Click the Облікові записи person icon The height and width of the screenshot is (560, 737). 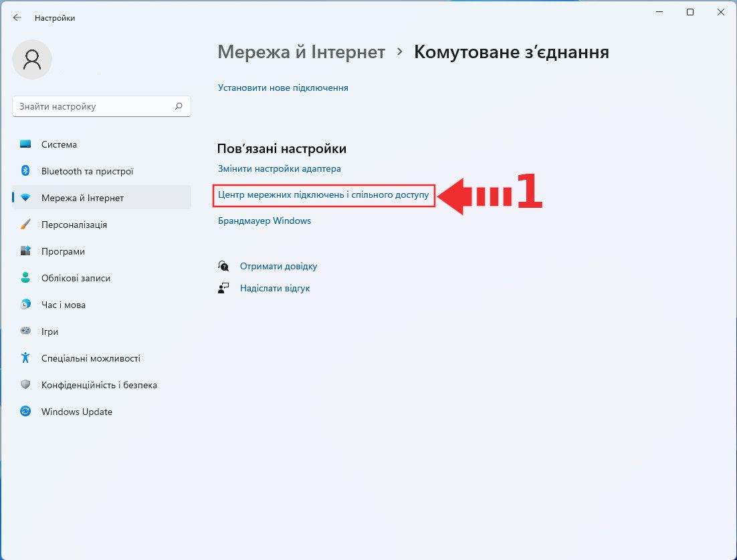point(25,277)
